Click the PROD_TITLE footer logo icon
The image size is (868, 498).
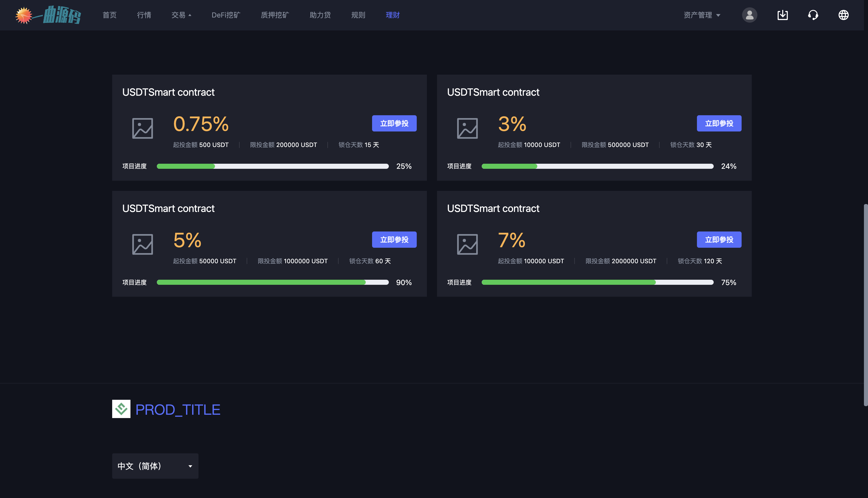[121, 409]
